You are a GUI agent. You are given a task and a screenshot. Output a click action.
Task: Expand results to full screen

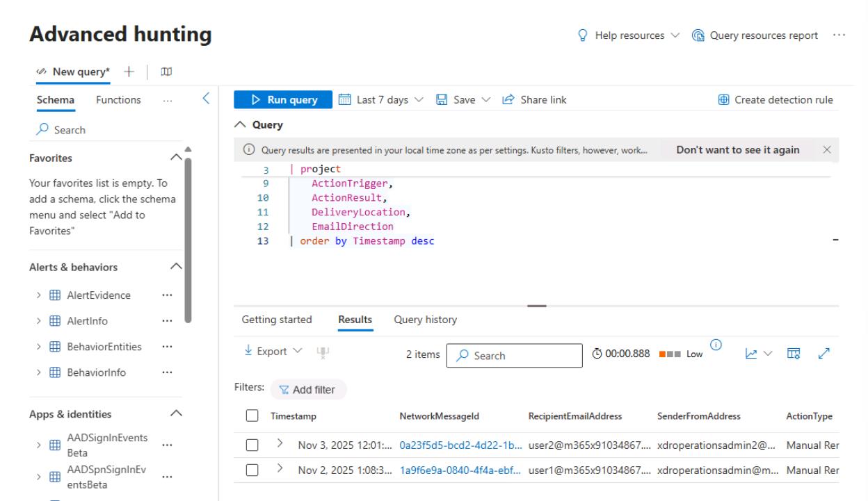[x=823, y=355]
